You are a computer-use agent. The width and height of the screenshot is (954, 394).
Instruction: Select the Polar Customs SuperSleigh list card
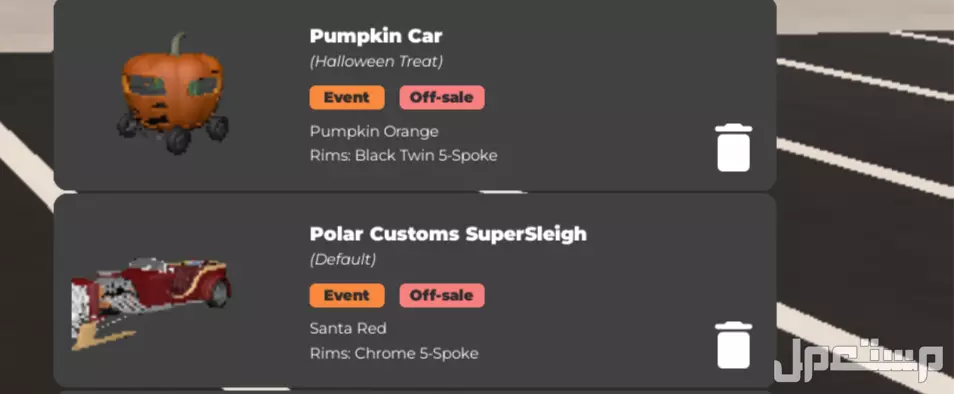tap(415, 291)
